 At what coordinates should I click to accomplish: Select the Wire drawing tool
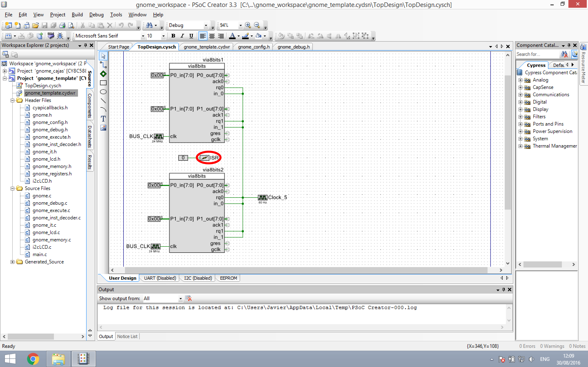(103, 65)
